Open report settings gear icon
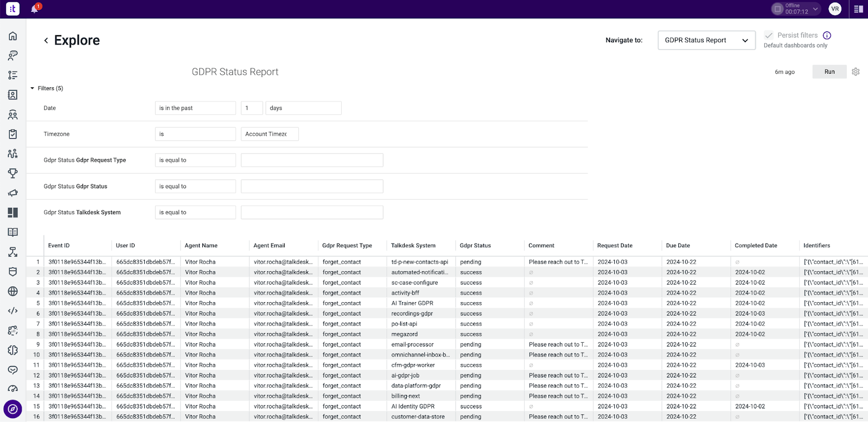Viewport: 868px width, 422px height. click(x=856, y=72)
